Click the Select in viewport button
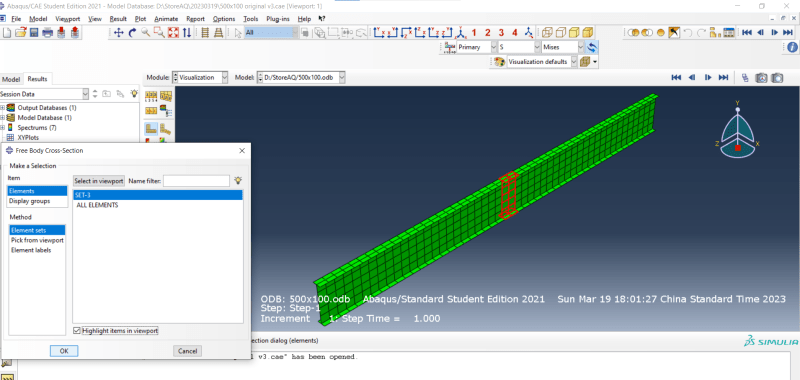800x380 pixels. point(99,181)
